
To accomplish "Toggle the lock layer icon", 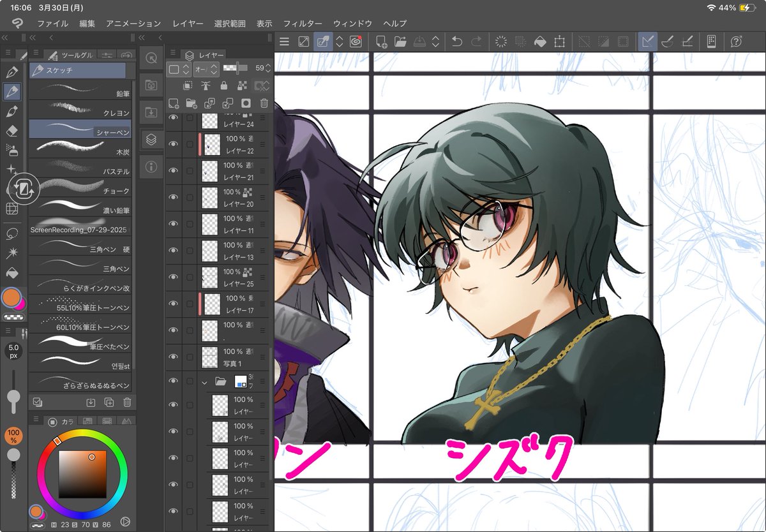I will pos(223,85).
